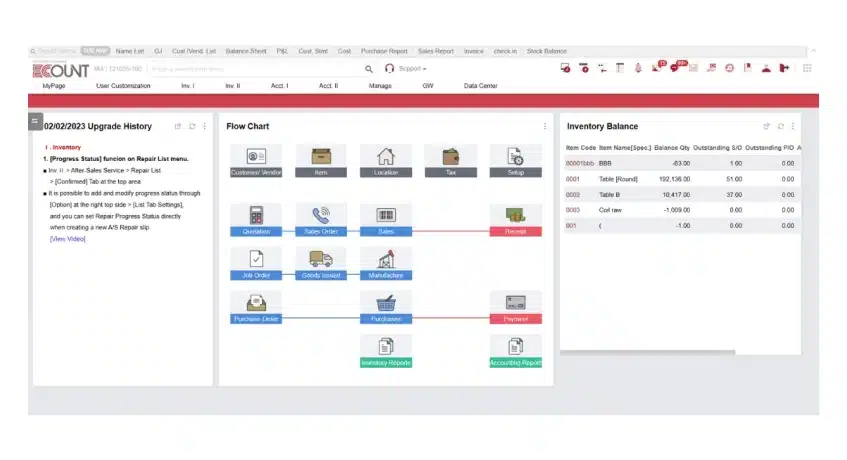Open the Inv. I menu
847x460 pixels.
(187, 86)
